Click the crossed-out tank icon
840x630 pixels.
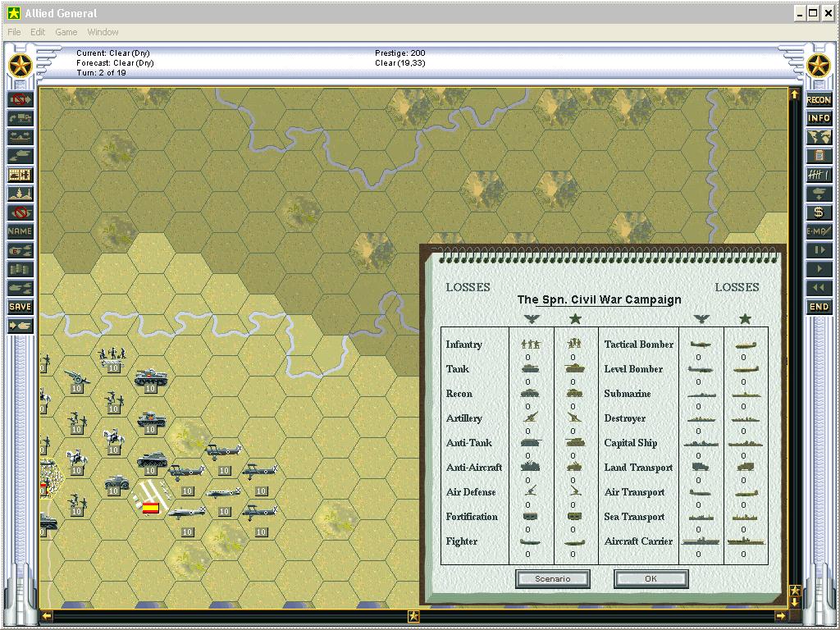coord(21,213)
